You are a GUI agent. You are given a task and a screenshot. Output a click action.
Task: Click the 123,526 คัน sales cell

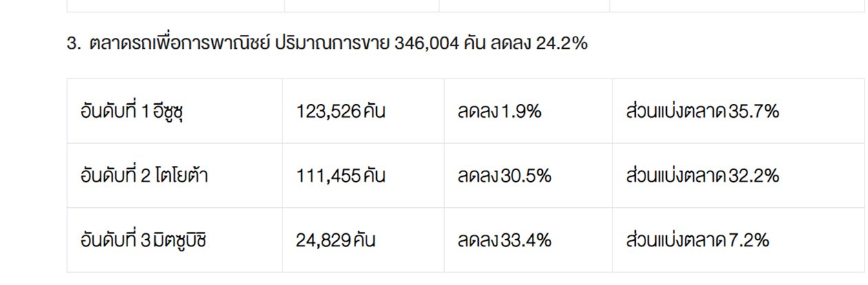[340, 112]
